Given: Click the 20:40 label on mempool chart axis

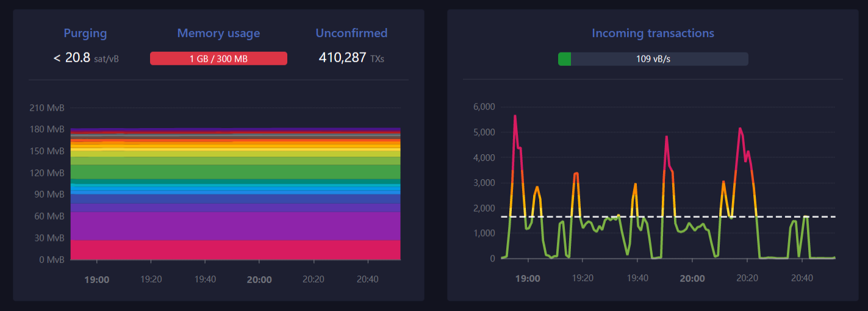Looking at the screenshot, I should [x=367, y=279].
